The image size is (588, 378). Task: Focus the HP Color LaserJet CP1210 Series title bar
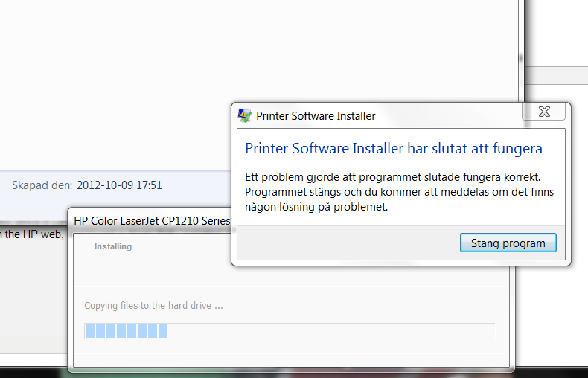click(x=152, y=221)
